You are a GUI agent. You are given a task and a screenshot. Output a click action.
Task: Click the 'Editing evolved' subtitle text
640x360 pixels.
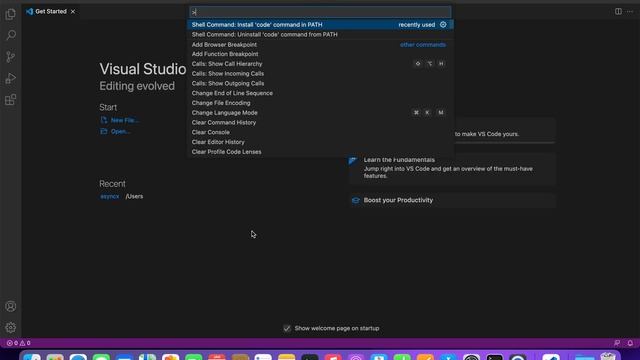[137, 86]
